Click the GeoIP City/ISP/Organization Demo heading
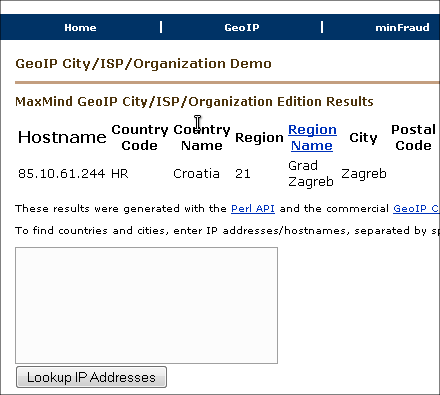Image resolution: width=440 pixels, height=395 pixels. tap(143, 64)
